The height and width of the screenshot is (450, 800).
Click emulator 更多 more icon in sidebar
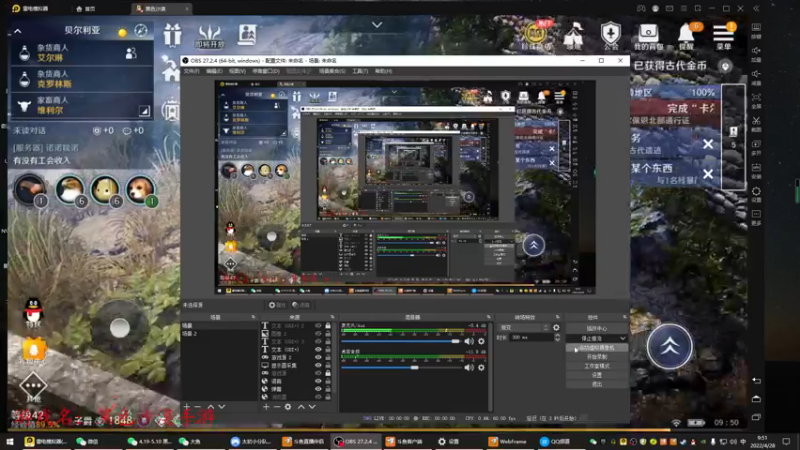[756, 214]
